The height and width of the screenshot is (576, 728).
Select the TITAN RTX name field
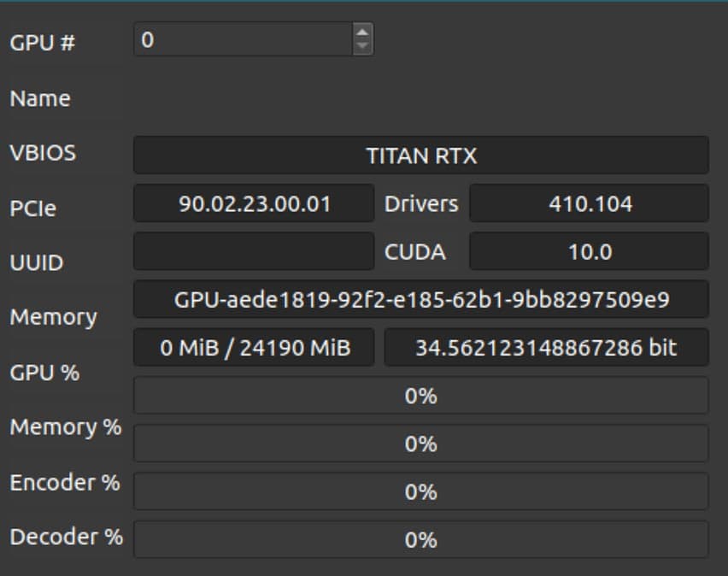420,156
